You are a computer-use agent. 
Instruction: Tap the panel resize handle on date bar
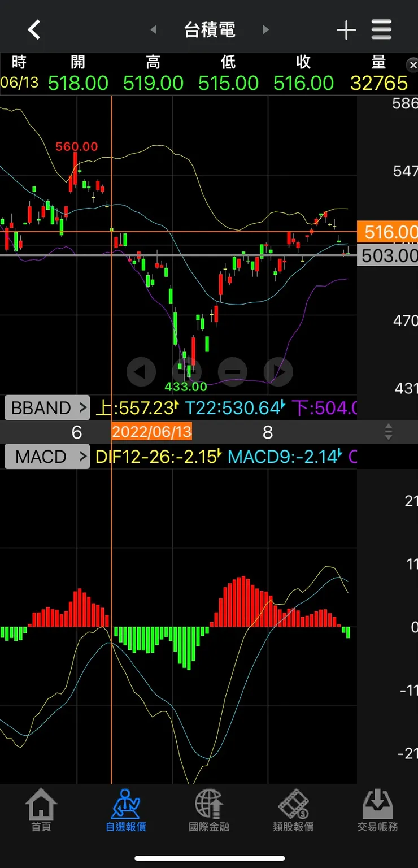point(388,432)
